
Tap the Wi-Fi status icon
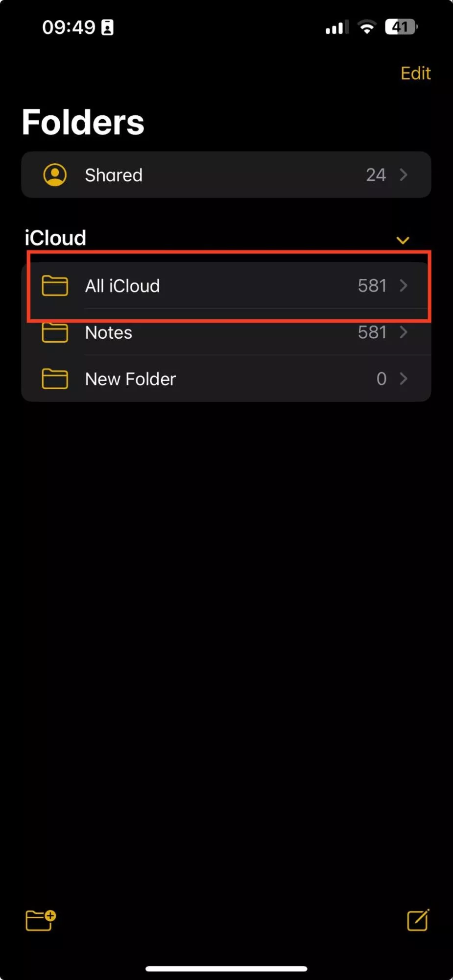click(x=367, y=27)
